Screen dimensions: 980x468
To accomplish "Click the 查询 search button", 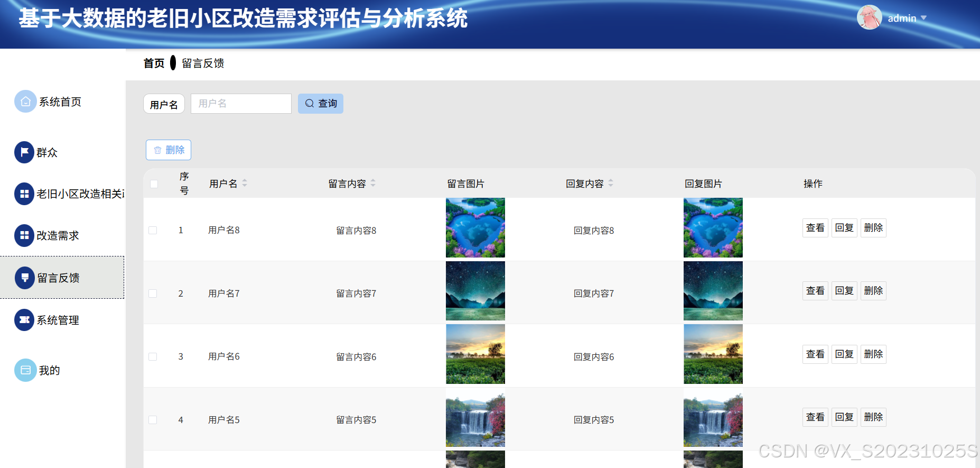I will click(x=321, y=104).
